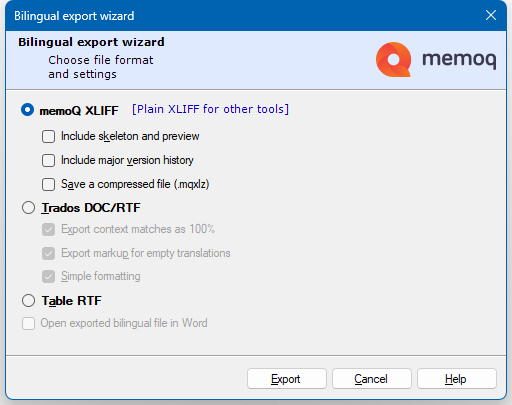Click the Export button
Image resolution: width=512 pixels, height=405 pixels.
[x=287, y=379]
